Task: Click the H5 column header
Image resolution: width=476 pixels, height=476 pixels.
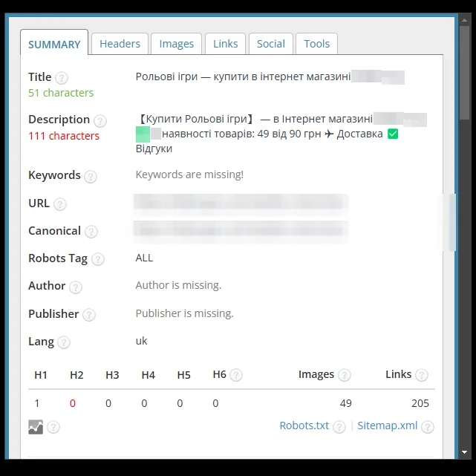Action: 183,375
